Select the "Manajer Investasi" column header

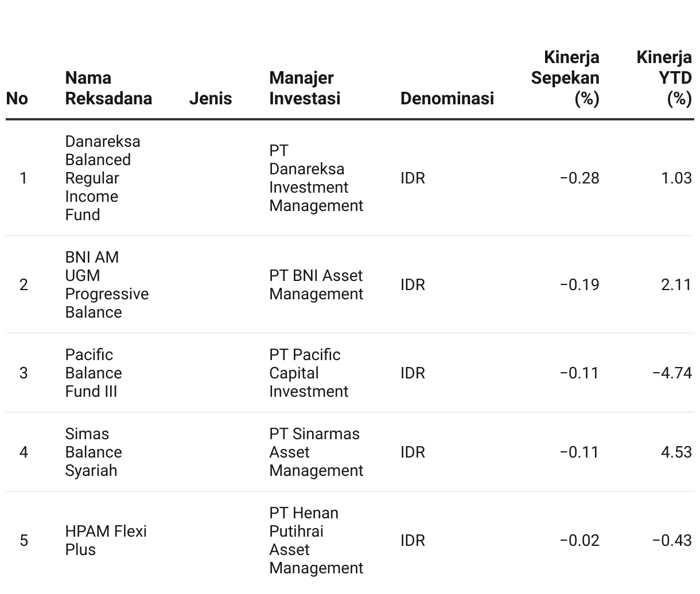pos(305,88)
